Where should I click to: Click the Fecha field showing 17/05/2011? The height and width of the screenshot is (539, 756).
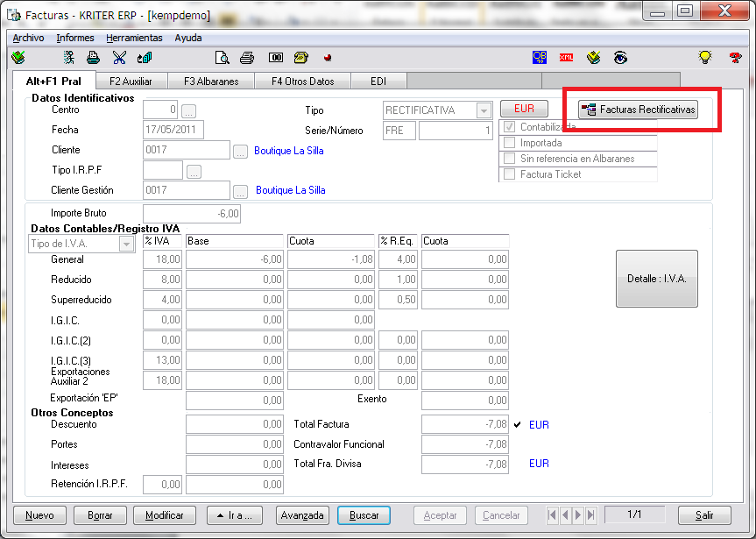coord(173,130)
